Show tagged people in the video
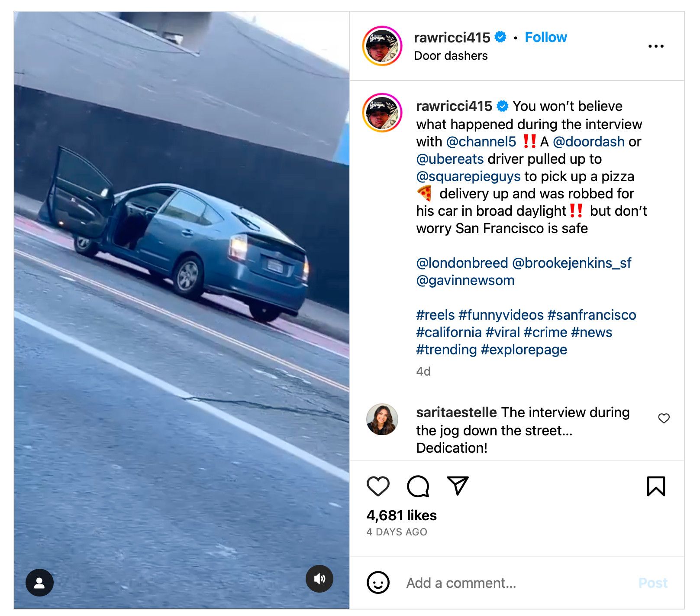 click(x=39, y=583)
